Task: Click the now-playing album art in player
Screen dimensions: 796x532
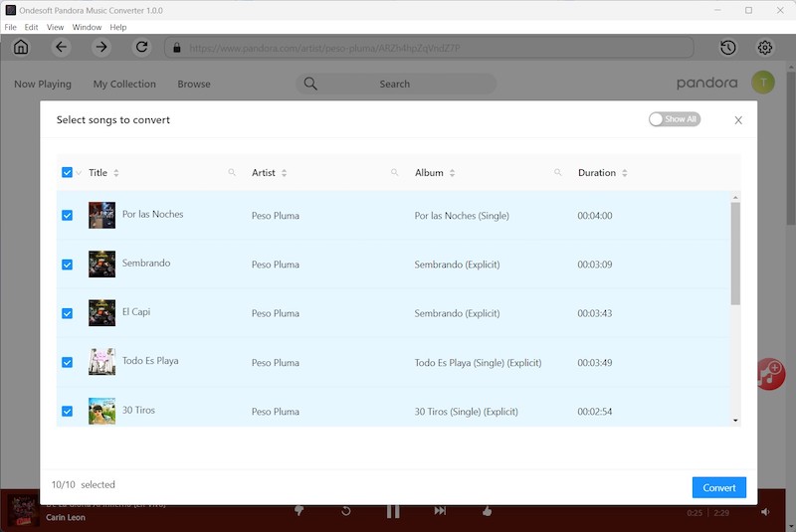Action: 23,510
